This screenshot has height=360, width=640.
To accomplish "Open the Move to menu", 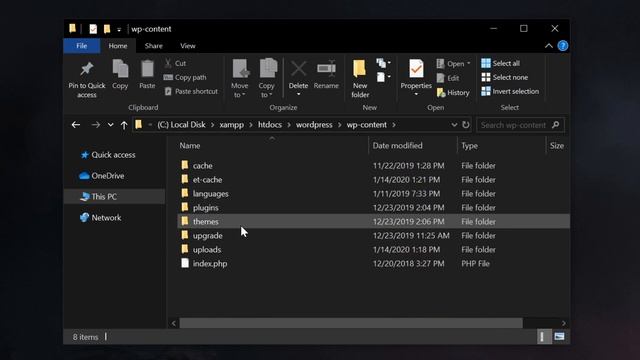I will pos(240,78).
